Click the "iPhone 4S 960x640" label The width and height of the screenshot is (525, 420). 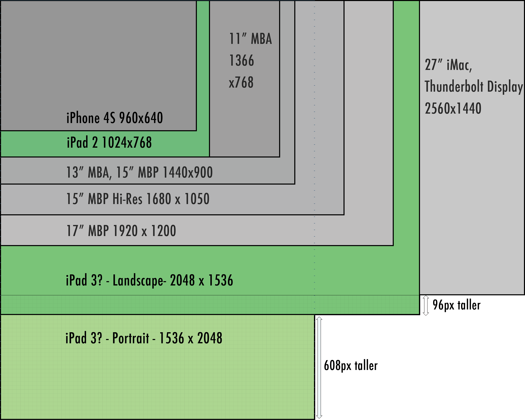click(x=115, y=118)
